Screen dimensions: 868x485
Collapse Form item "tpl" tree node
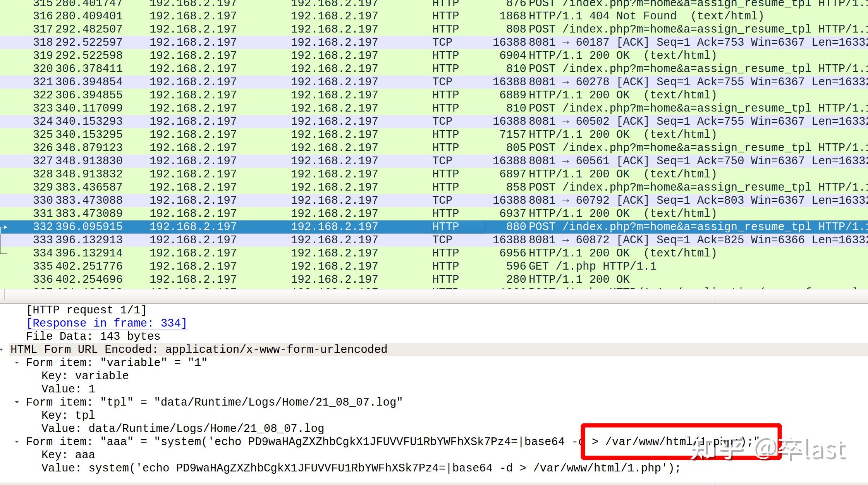tap(17, 402)
